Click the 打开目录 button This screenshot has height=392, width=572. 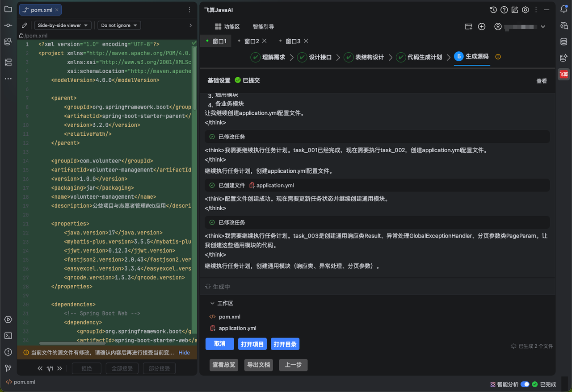(285, 344)
